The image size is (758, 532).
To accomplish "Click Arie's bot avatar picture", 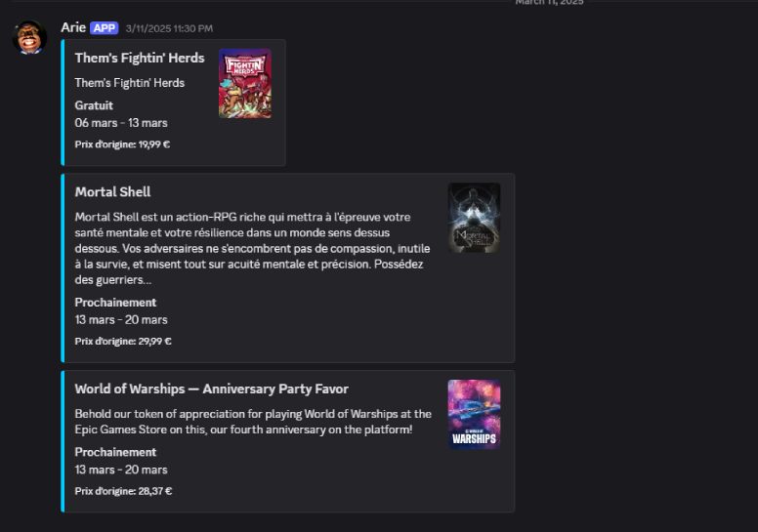I will (x=29, y=38).
